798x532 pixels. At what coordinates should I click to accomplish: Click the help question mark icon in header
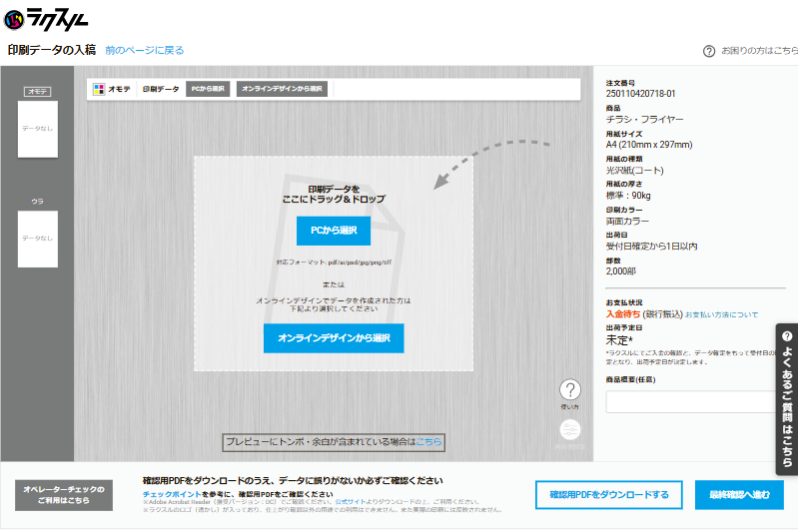[x=709, y=51]
